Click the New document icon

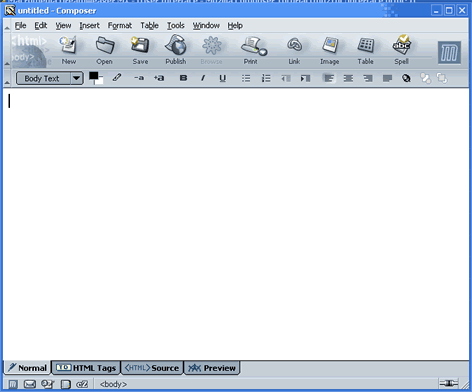click(69, 50)
